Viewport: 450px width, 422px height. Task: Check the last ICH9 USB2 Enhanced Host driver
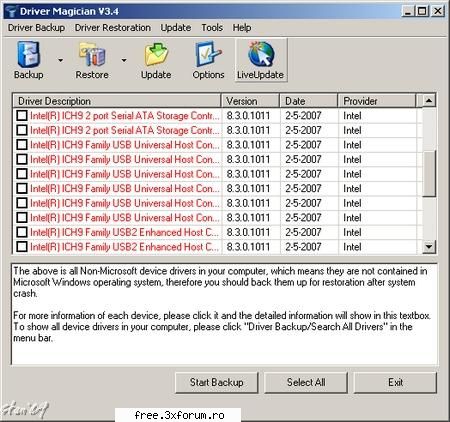coord(22,247)
